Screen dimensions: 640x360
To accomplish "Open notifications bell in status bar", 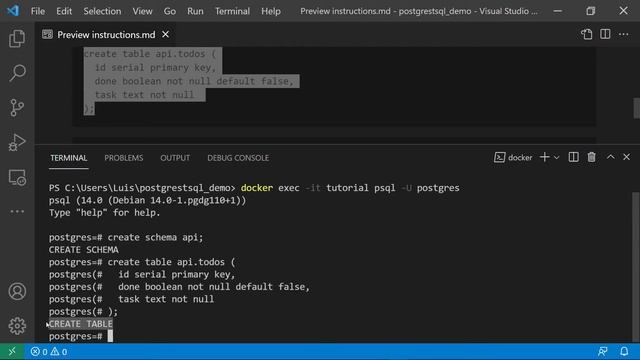I will pos(624,351).
